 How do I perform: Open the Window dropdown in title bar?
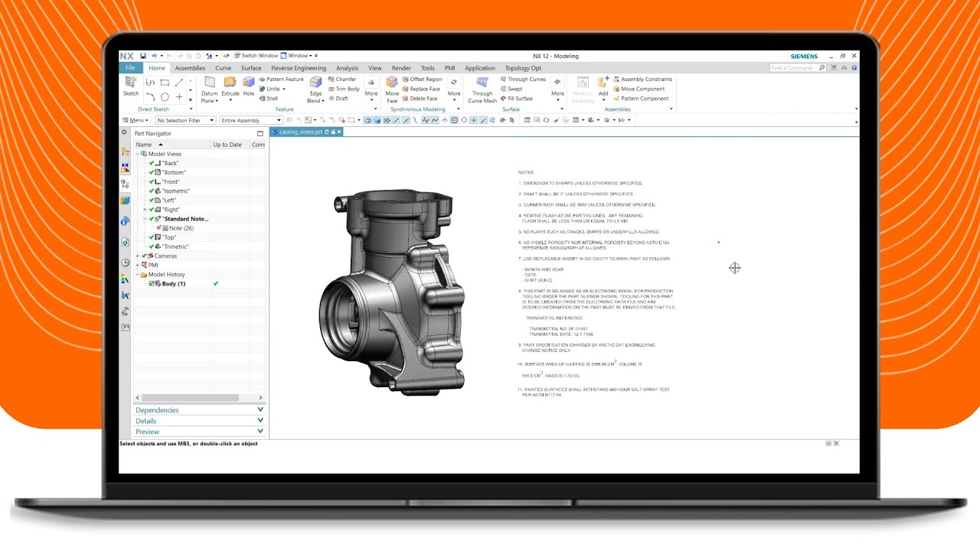pos(300,56)
